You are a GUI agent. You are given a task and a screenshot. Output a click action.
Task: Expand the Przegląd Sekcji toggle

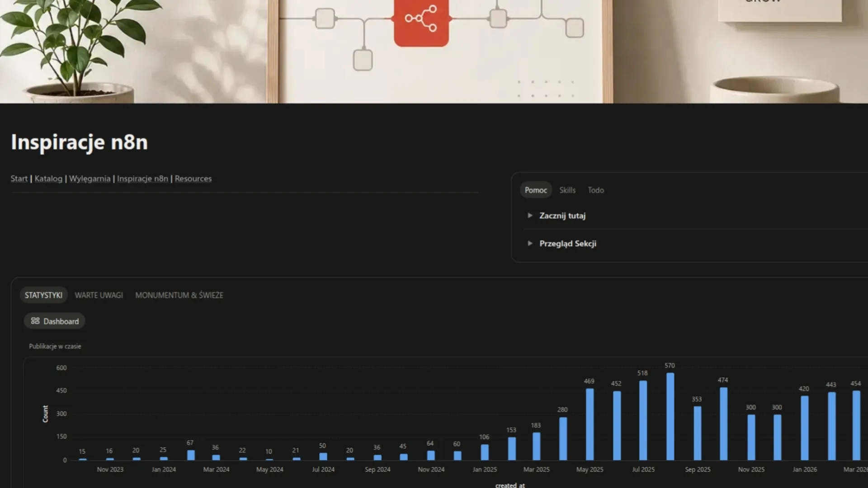click(530, 244)
